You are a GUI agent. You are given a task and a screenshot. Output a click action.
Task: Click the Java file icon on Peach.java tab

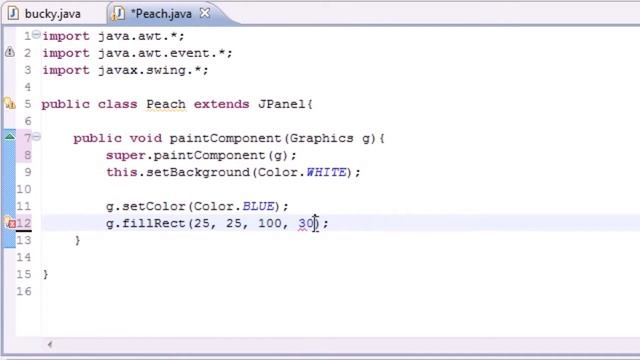(x=118, y=14)
